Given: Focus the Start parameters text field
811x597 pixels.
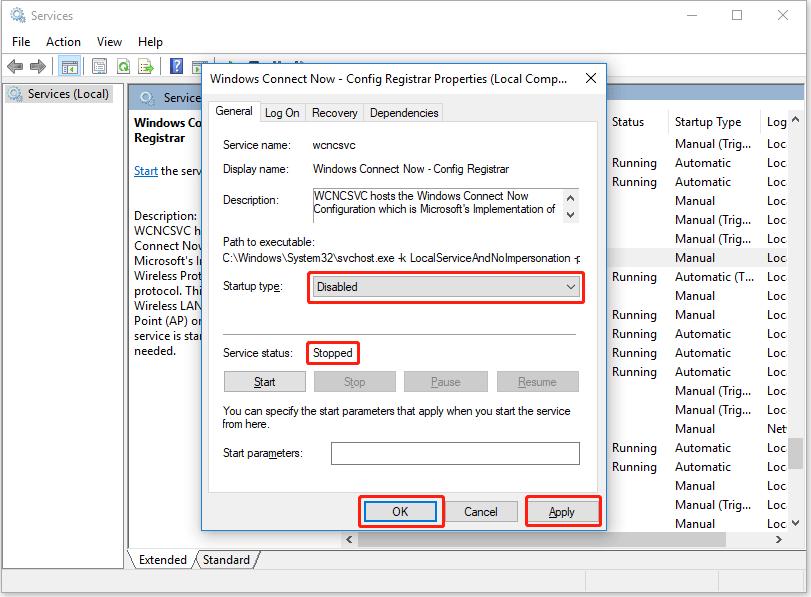Looking at the screenshot, I should click(x=455, y=453).
